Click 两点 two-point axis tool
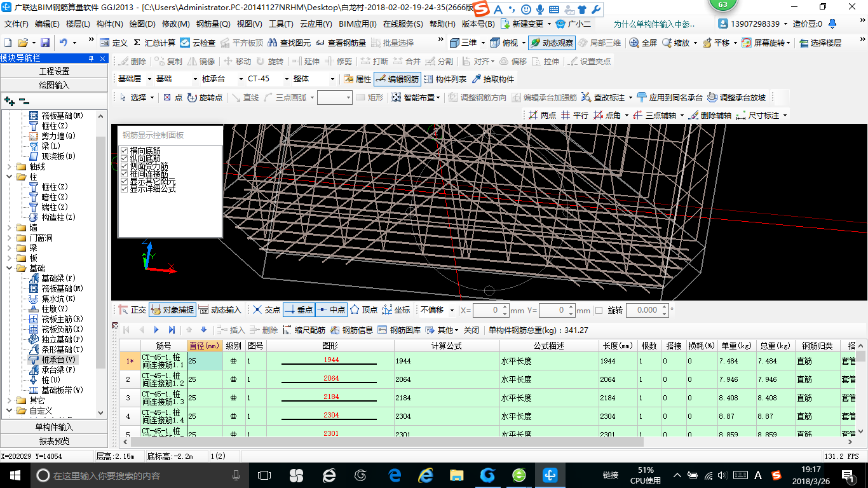This screenshot has width=868, height=488. click(x=542, y=115)
